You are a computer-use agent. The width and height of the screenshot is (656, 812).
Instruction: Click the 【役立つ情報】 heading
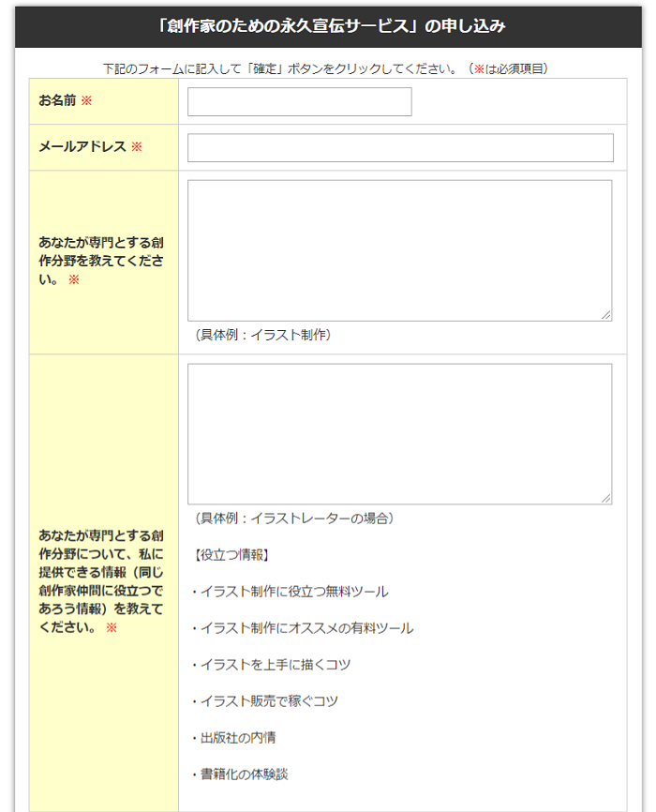tap(231, 555)
